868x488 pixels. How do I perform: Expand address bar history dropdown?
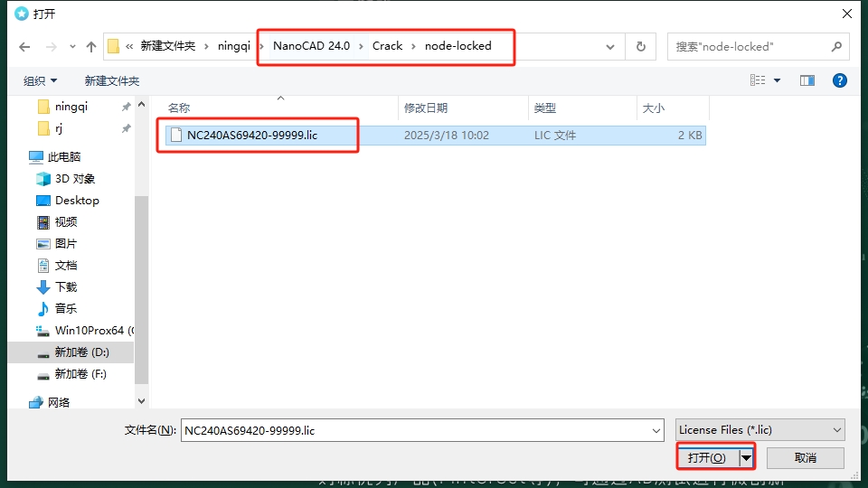pos(610,47)
